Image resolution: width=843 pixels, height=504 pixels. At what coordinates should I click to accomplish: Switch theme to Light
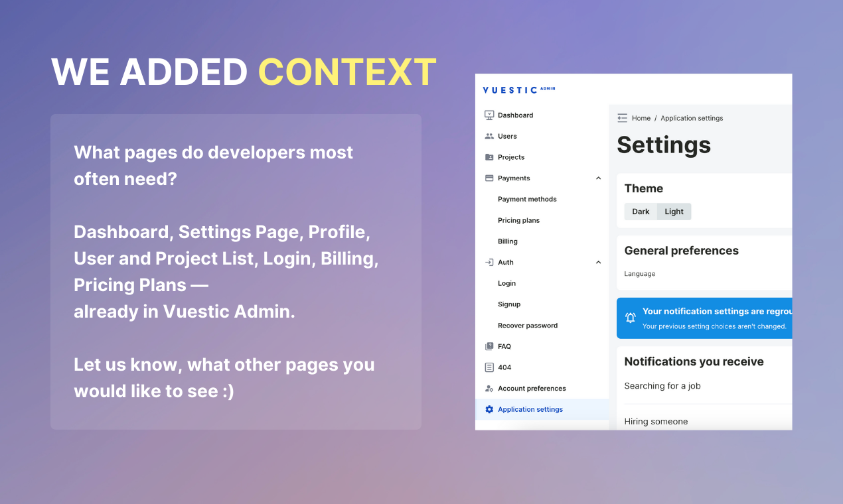point(674,212)
